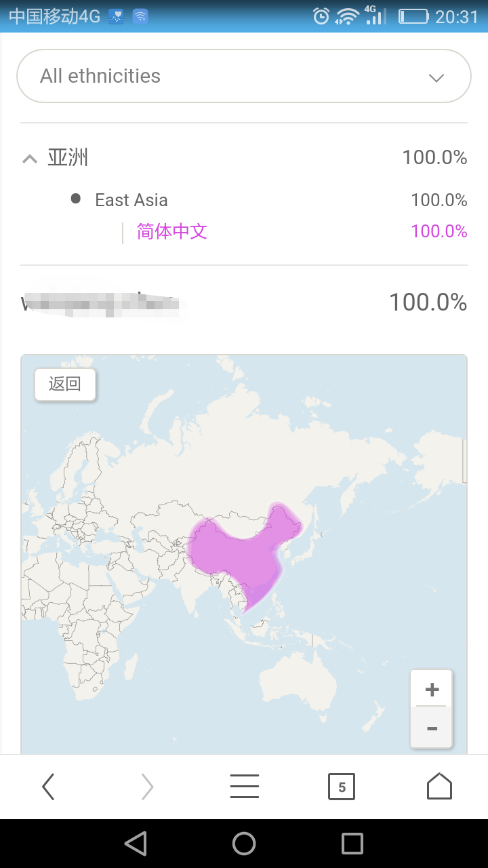This screenshot has height=868, width=488.
Task: Go to browser home page icon
Action: [x=439, y=786]
